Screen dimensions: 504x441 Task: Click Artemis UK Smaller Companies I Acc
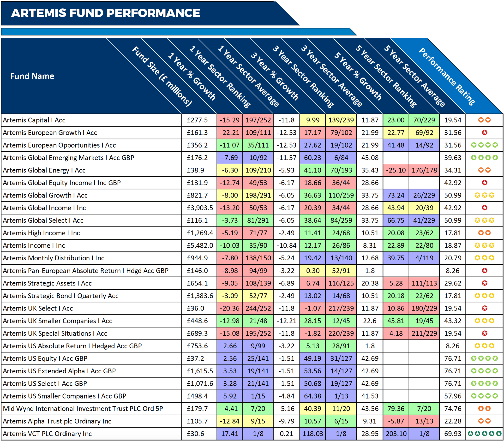tap(58, 321)
